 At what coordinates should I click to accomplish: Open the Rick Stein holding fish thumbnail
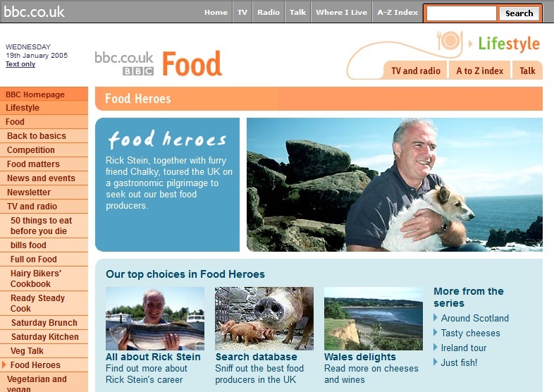(155, 319)
